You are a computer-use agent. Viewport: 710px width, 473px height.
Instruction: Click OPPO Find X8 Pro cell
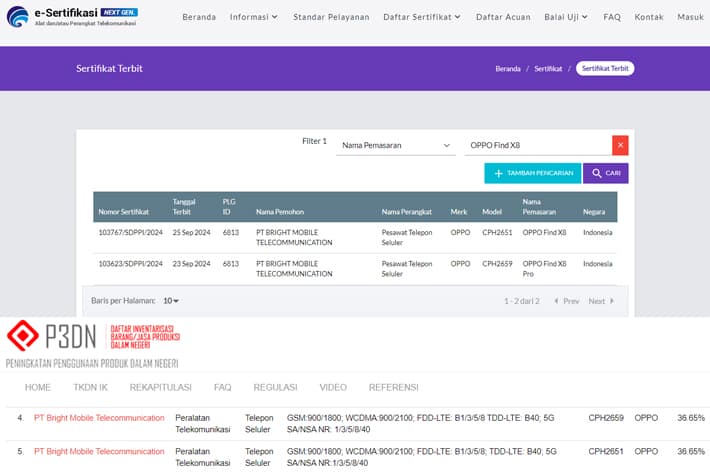click(x=544, y=268)
